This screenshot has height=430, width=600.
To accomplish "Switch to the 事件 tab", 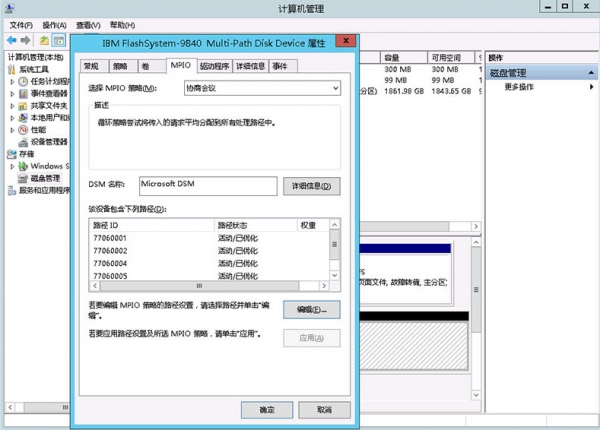I will coord(283,66).
